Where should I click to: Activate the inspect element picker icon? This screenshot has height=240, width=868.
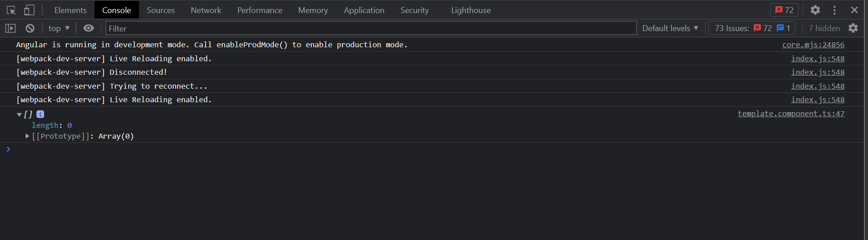11,10
